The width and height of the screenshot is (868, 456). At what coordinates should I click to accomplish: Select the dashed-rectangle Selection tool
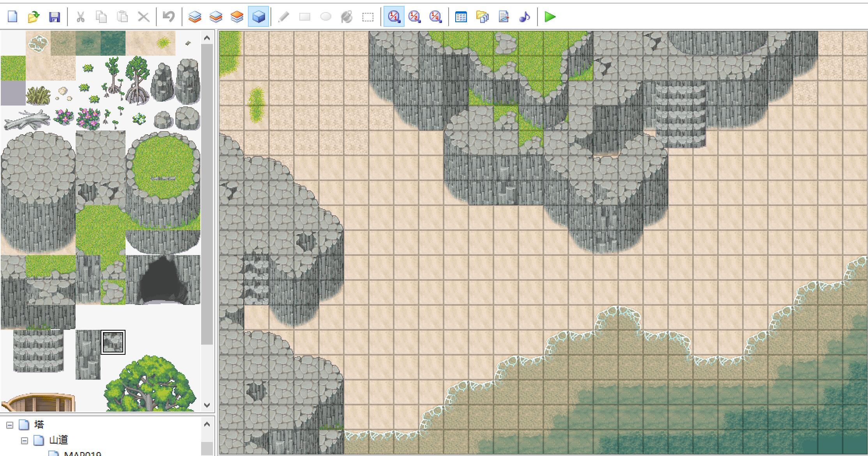(368, 17)
